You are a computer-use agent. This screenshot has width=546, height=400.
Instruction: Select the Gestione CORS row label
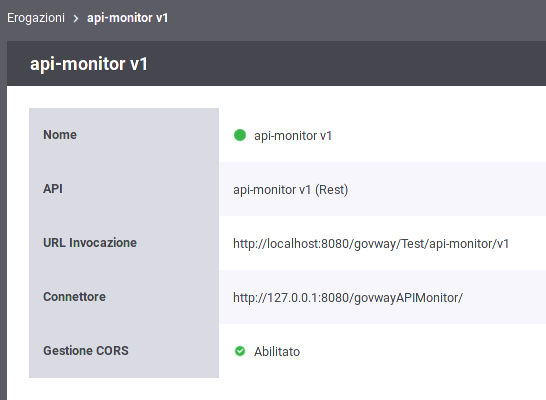(x=86, y=351)
